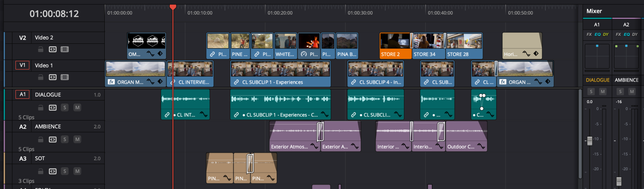Disable the Video 2 track filmstrip icon
Viewport: 644px width, 189px height.
coord(64,49)
